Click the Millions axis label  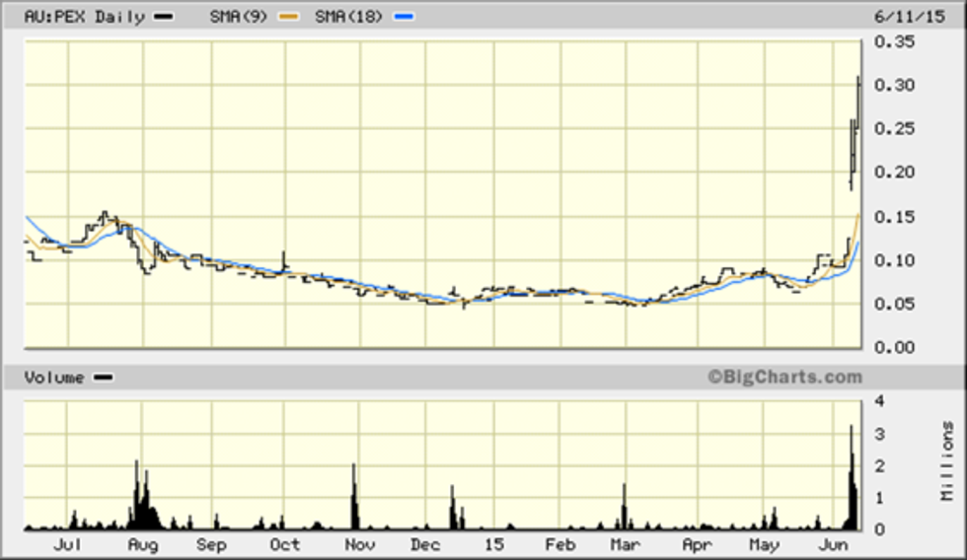[x=947, y=461]
